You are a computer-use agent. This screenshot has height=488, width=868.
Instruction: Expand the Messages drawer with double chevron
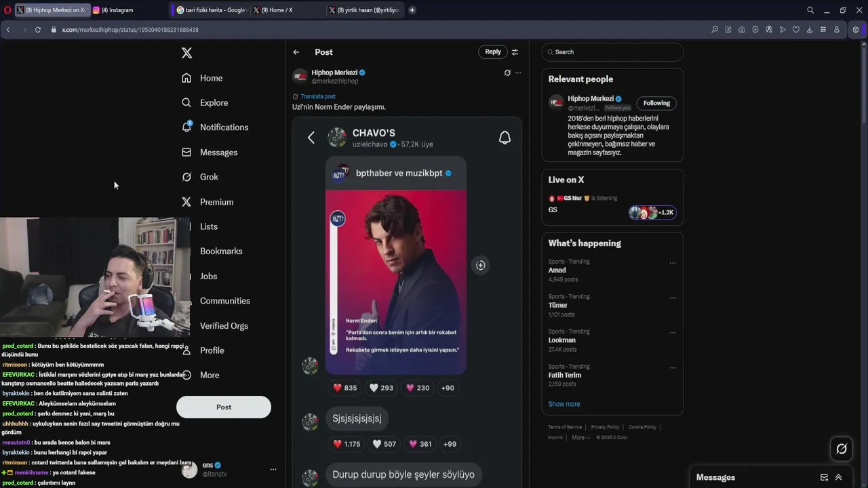839,477
